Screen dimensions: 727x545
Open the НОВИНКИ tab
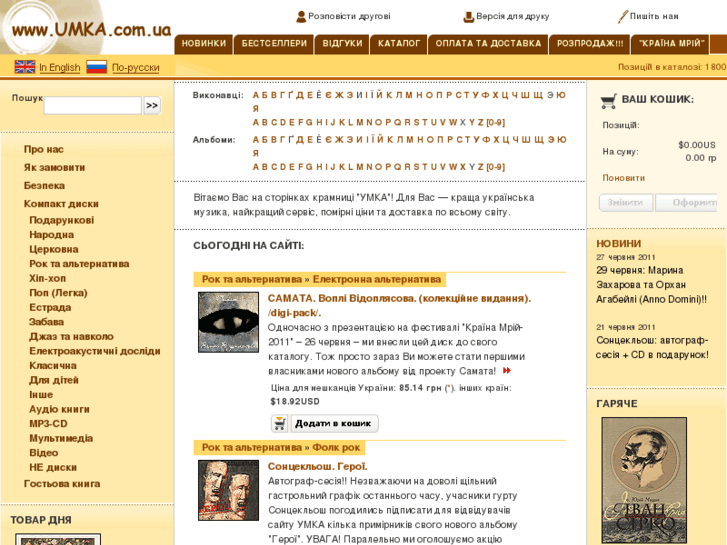coord(204,44)
